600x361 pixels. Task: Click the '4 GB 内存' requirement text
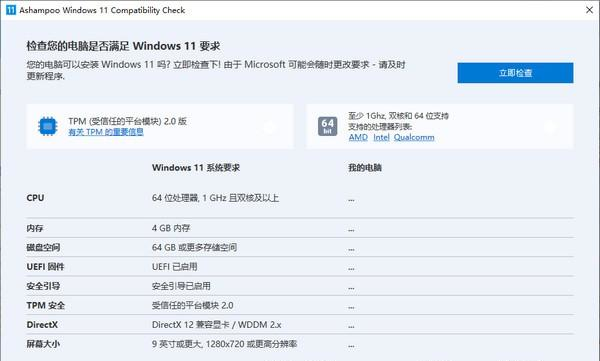(x=171, y=228)
